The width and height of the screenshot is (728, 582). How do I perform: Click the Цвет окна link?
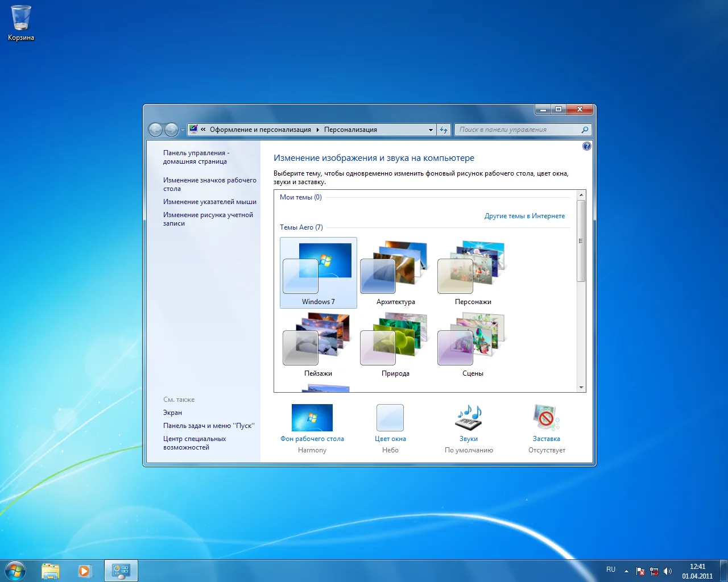390,439
